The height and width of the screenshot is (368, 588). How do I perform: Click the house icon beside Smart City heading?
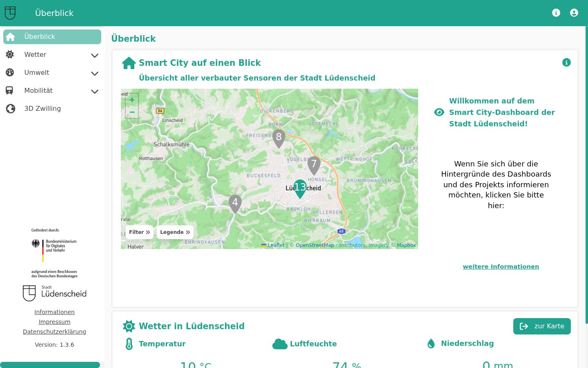point(129,63)
